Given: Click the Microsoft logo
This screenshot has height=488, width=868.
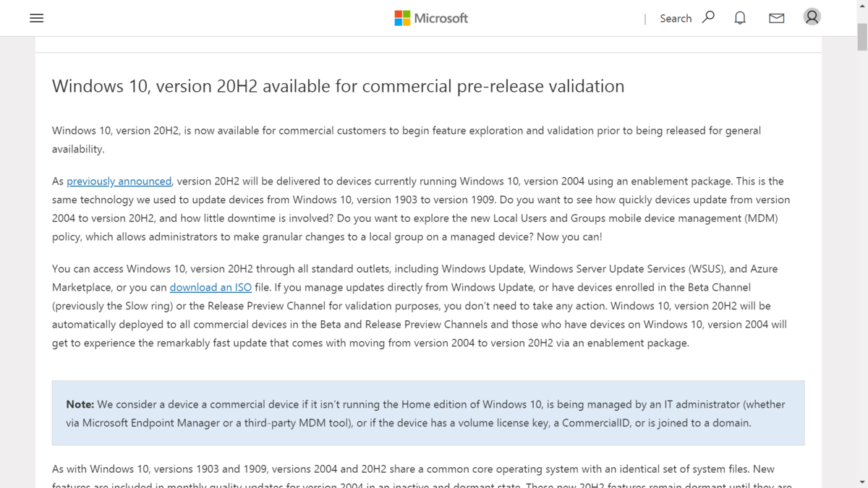Looking at the screenshot, I should tap(431, 18).
